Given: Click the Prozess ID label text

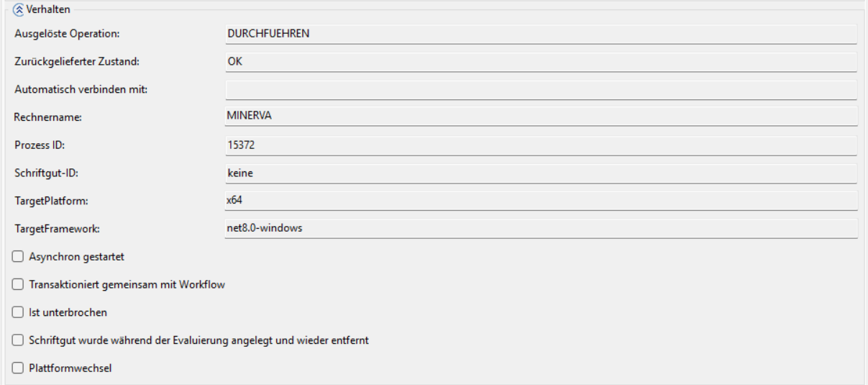Looking at the screenshot, I should (40, 145).
